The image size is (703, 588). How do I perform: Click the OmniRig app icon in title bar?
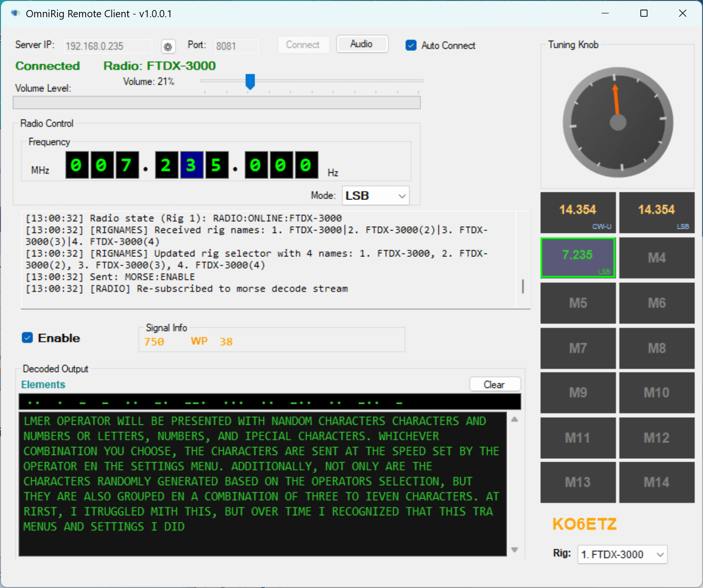pyautogui.click(x=15, y=13)
